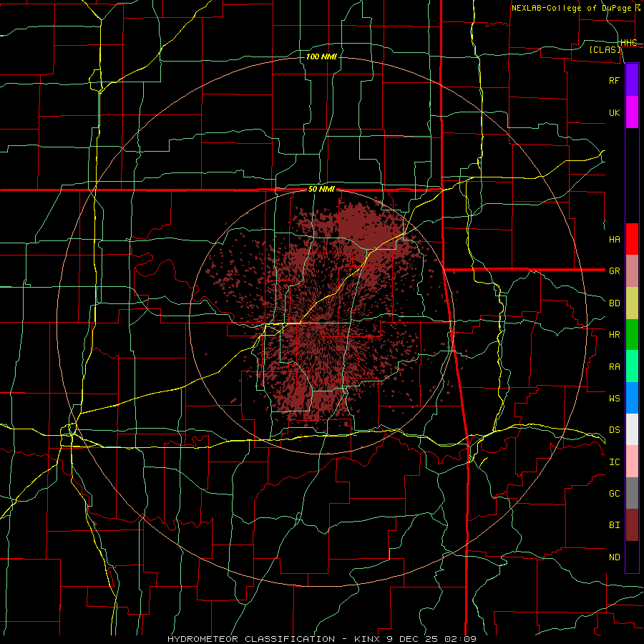Click the BI brown legend color swatch
This screenshot has width=644, height=644.
[x=632, y=525]
